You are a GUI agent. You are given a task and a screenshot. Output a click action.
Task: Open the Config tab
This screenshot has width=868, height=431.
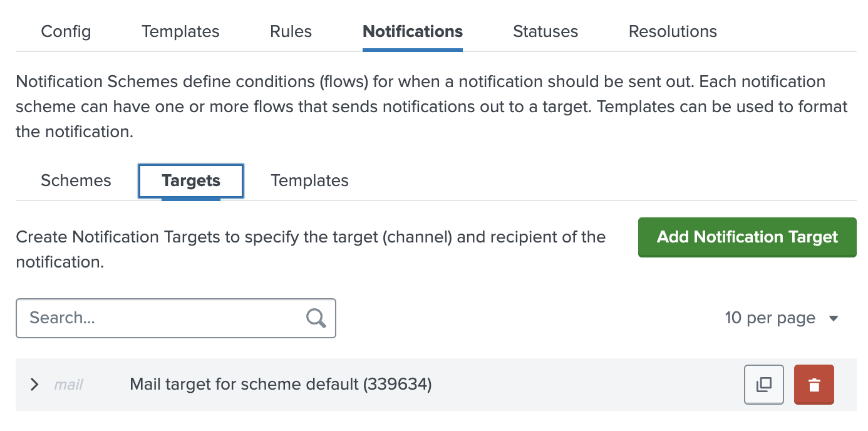coord(66,31)
